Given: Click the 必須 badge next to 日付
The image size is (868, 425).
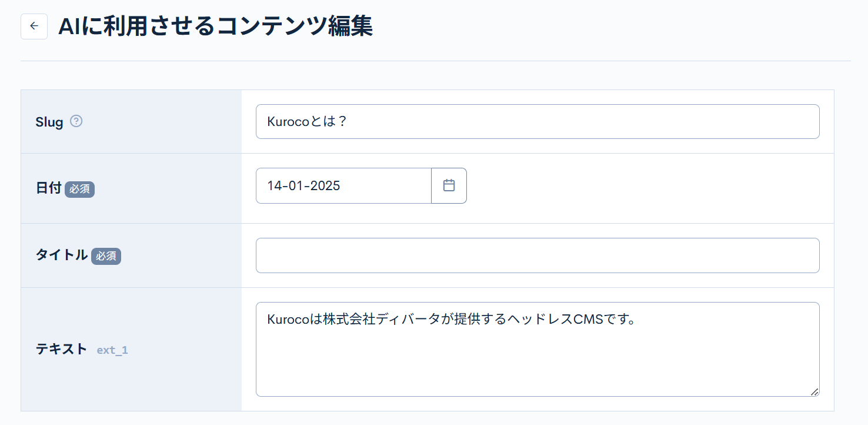Looking at the screenshot, I should click(79, 190).
